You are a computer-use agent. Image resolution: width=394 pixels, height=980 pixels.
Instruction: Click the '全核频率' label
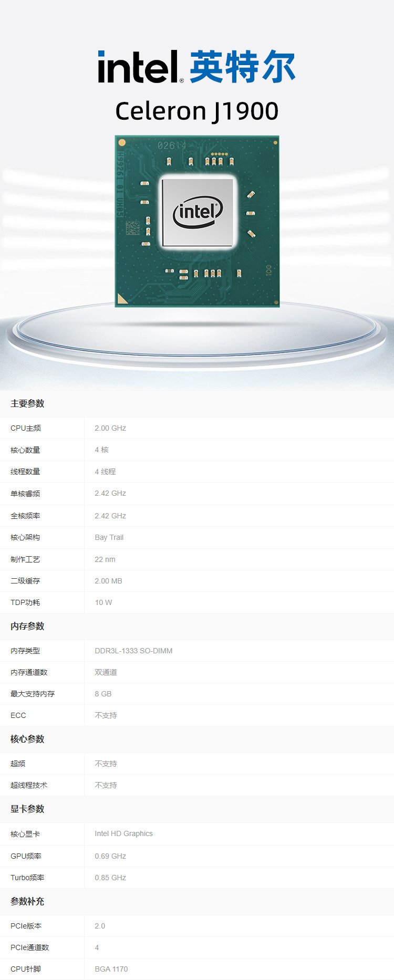click(25, 516)
